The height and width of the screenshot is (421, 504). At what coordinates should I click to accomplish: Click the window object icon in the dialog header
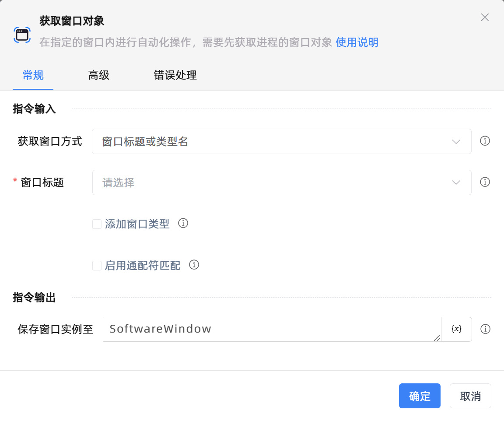[x=22, y=34]
